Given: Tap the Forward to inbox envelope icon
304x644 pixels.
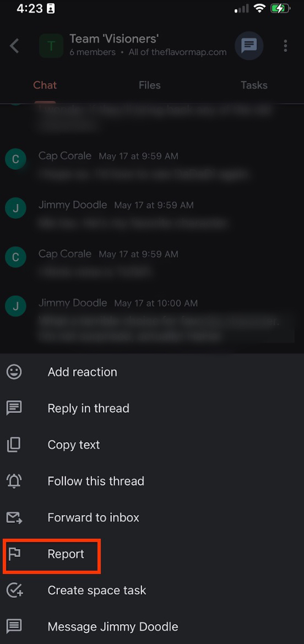Looking at the screenshot, I should (14, 518).
